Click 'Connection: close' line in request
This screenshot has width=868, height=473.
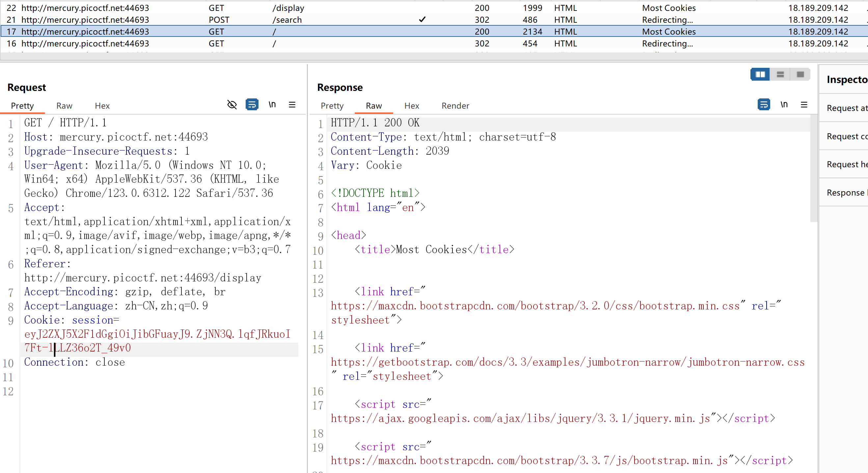(74, 362)
